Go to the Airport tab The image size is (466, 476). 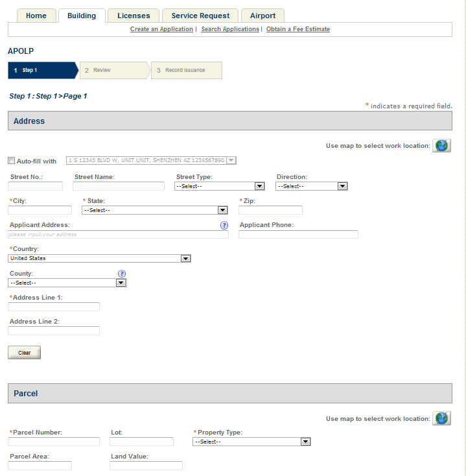tap(262, 16)
